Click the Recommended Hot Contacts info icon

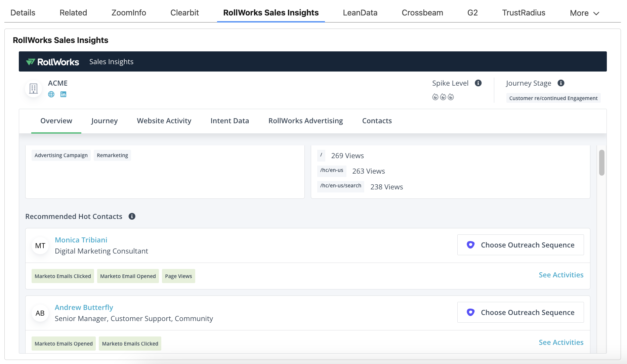tap(132, 216)
